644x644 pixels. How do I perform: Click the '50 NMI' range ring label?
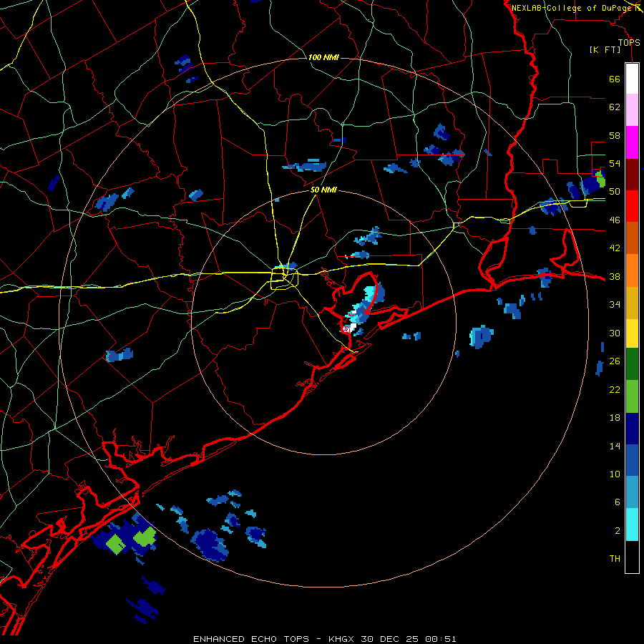323,190
